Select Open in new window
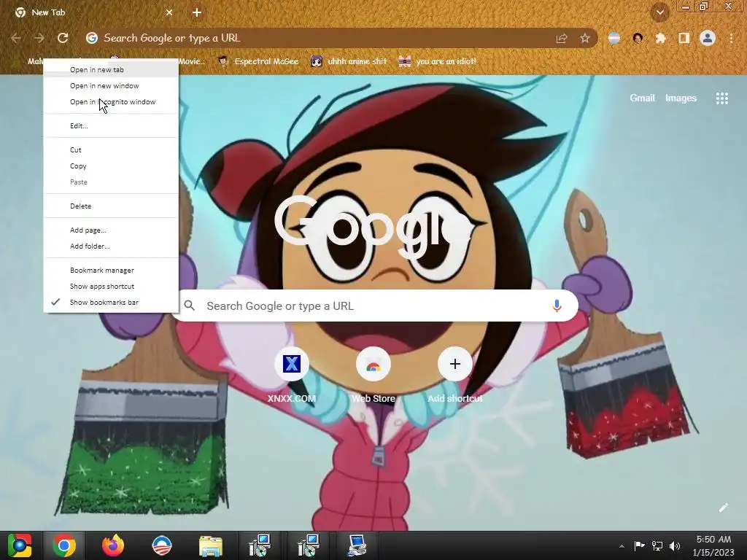 pyautogui.click(x=111, y=86)
